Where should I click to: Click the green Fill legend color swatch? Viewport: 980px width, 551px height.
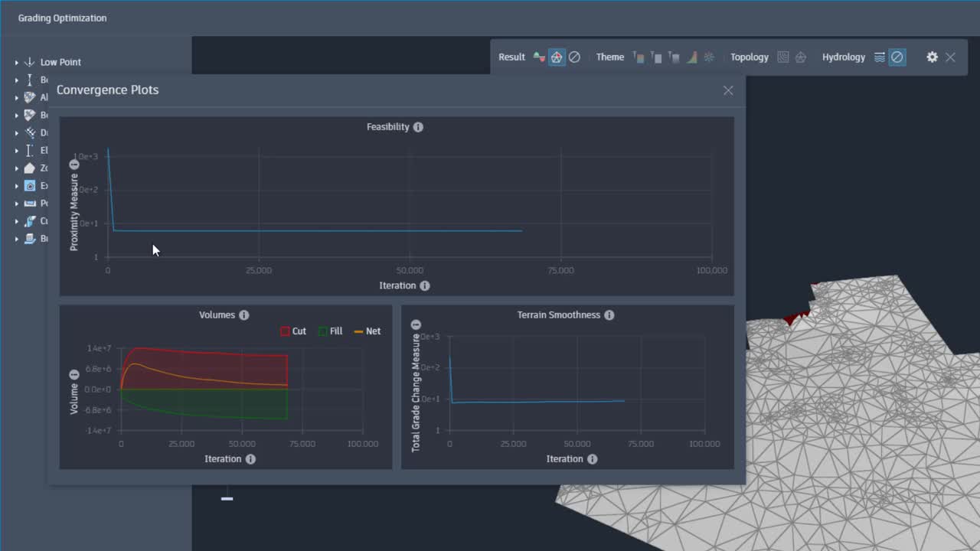click(323, 331)
